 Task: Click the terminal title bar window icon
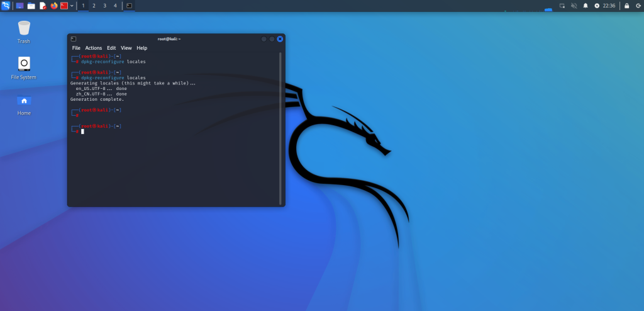point(73,39)
